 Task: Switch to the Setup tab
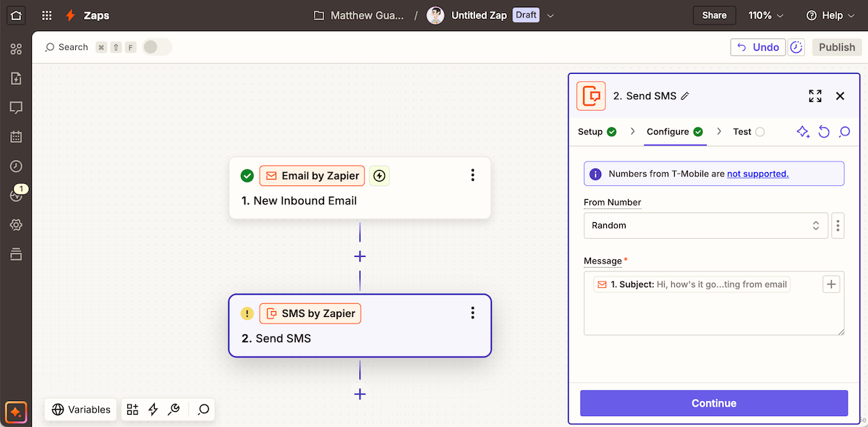point(597,132)
